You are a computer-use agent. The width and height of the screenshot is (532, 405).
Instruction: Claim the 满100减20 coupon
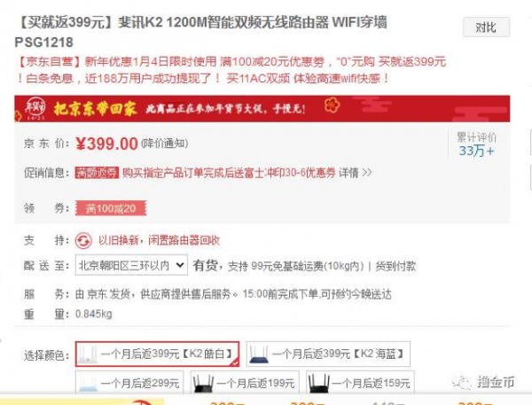[x=111, y=208]
